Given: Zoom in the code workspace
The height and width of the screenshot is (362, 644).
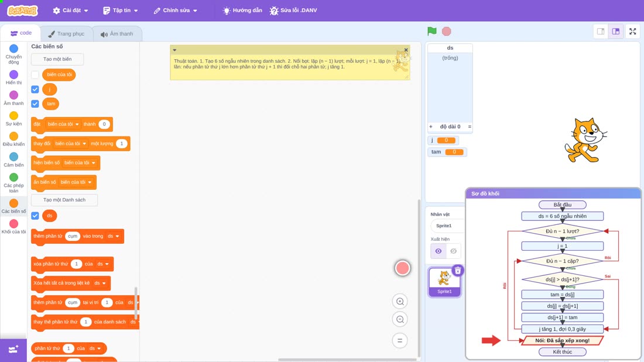Looking at the screenshot, I should pos(400,301).
